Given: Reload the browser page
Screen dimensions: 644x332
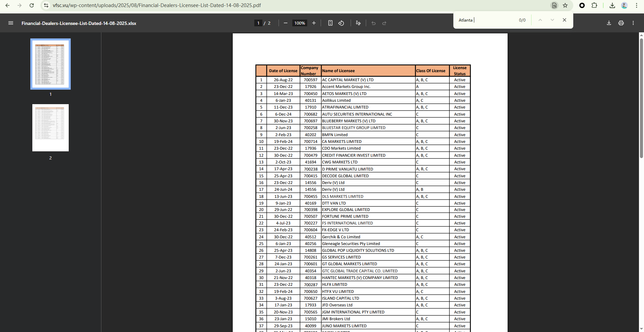Looking at the screenshot, I should tap(32, 5).
